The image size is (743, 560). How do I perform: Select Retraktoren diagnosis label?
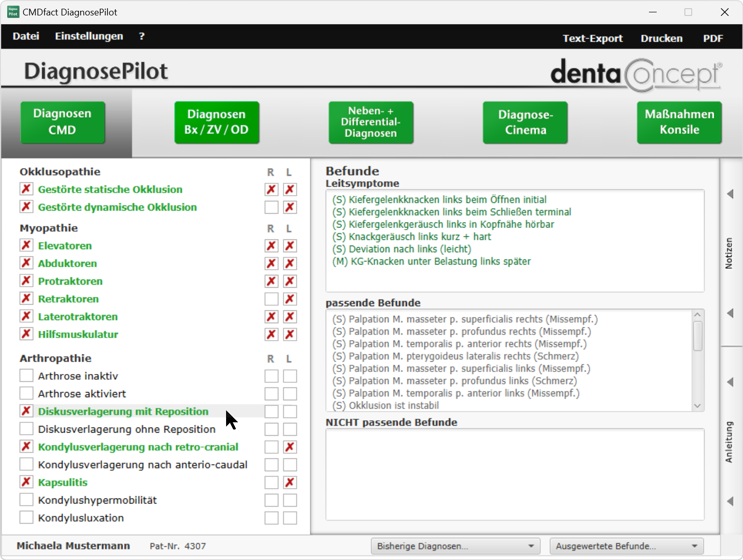[68, 299]
